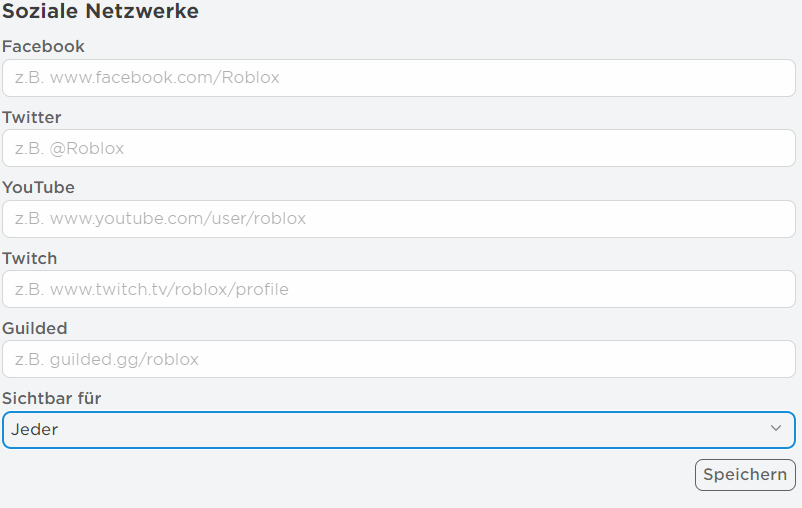Click into the YouTube channel input field
Screen dimensions: 802x508
(x=399, y=218)
